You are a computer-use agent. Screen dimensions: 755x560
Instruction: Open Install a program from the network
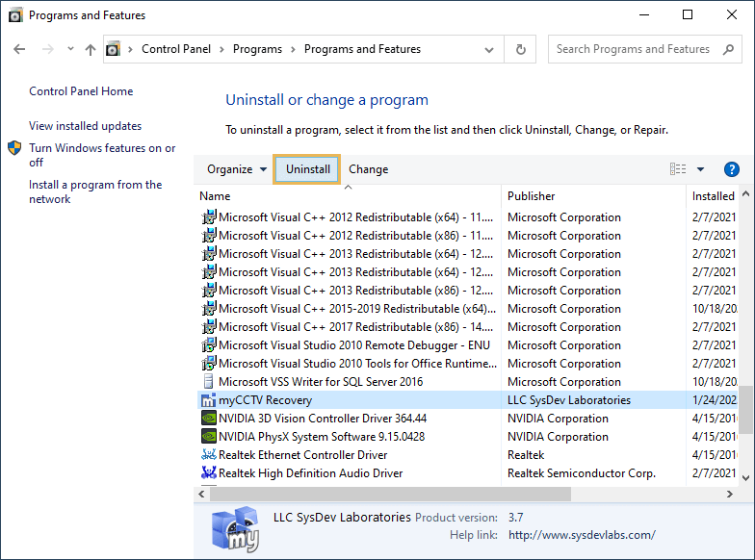pos(95,191)
